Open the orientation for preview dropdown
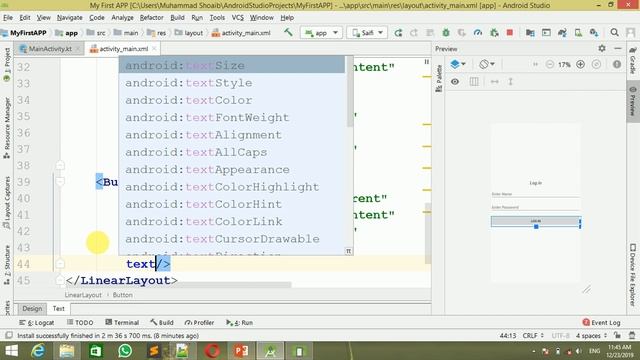The height and width of the screenshot is (360, 640). tap(487, 64)
